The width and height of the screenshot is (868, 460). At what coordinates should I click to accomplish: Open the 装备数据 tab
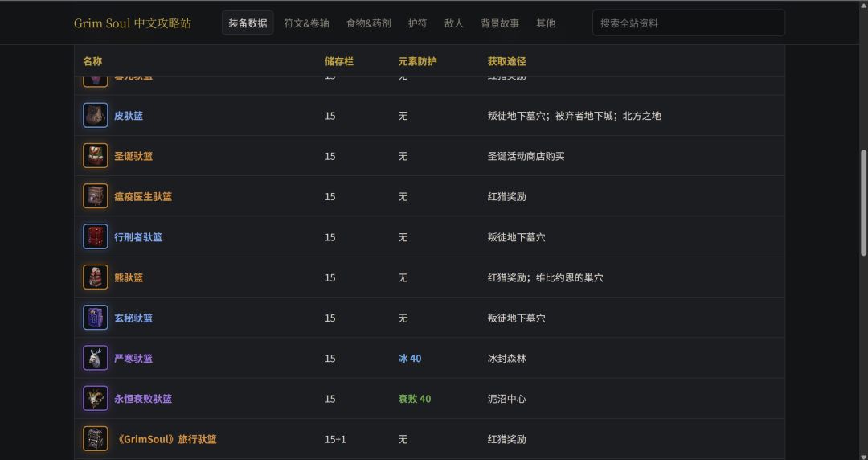click(248, 23)
